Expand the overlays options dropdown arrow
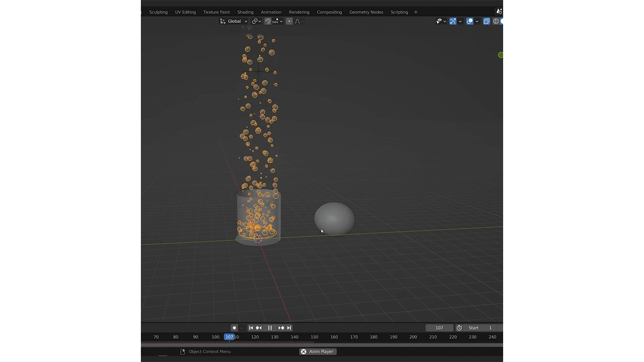This screenshot has height=362, width=644. pyautogui.click(x=477, y=21)
